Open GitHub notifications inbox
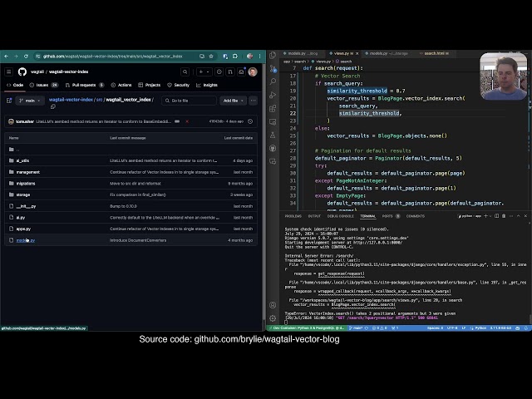The image size is (532, 399). point(241,71)
